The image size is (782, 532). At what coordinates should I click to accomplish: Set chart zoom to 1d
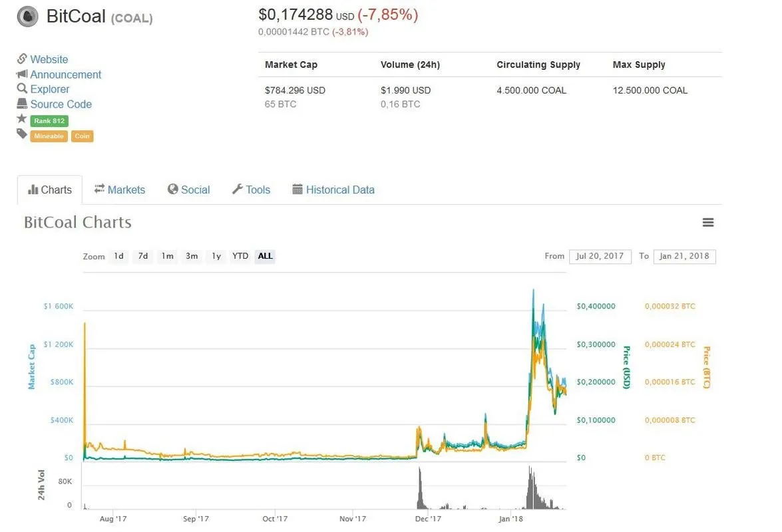coord(118,256)
